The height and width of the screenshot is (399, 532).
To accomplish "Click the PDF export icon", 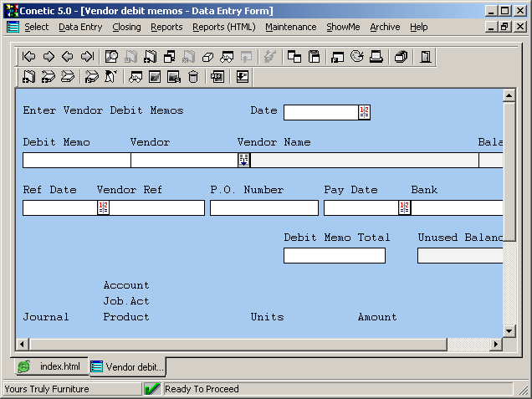I will (x=217, y=77).
